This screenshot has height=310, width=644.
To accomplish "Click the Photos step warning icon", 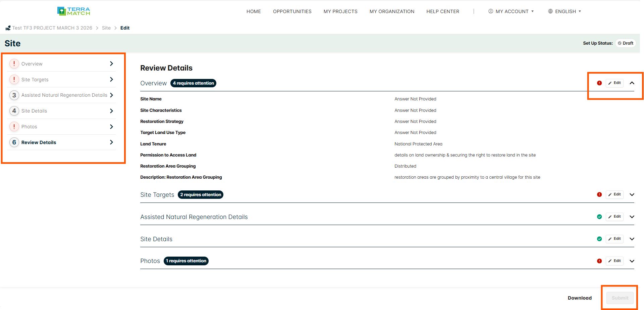I will [x=14, y=127].
